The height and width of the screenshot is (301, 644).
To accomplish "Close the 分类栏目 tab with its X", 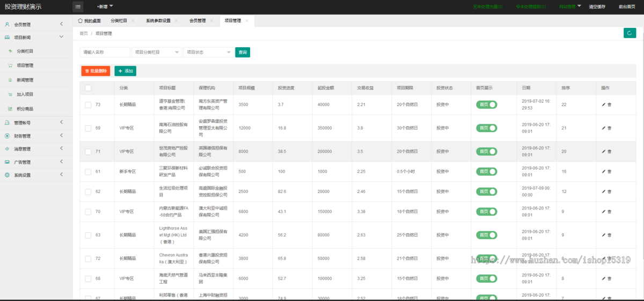I will (133, 20).
